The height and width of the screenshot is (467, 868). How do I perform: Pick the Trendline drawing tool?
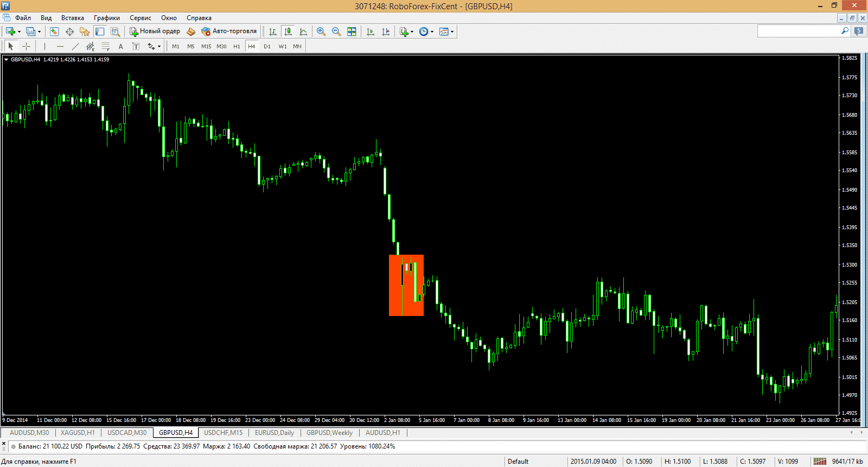[x=75, y=46]
